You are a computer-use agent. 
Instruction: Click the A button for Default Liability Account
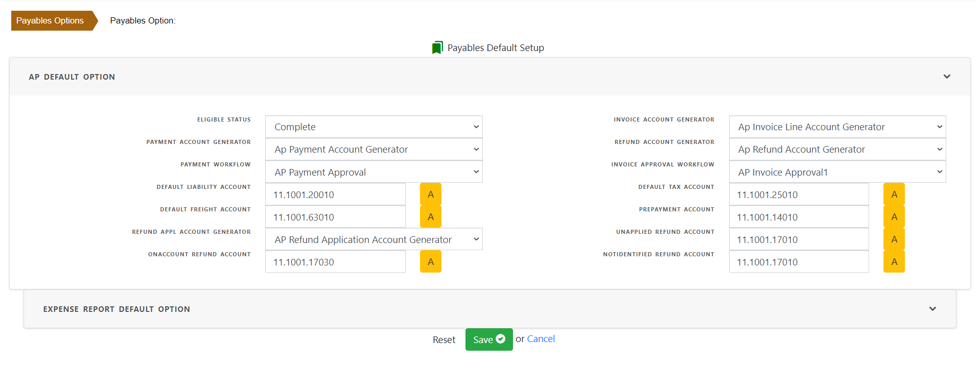click(431, 195)
